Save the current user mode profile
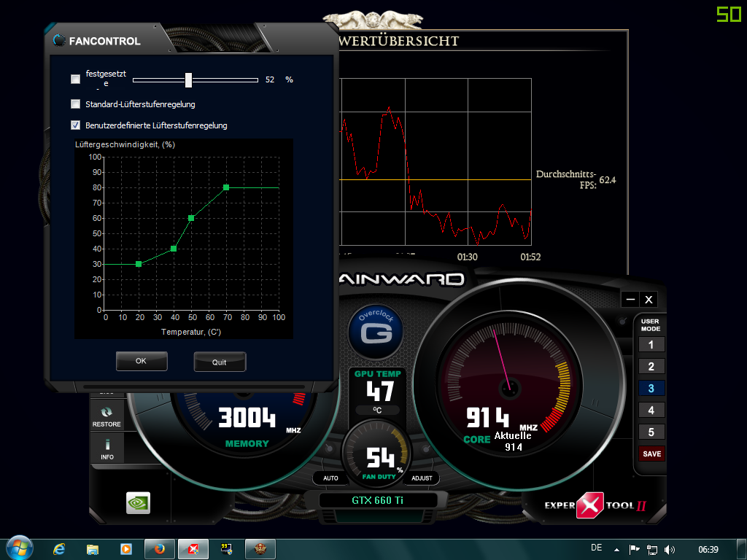Viewport: 747px width, 560px height. click(651, 454)
